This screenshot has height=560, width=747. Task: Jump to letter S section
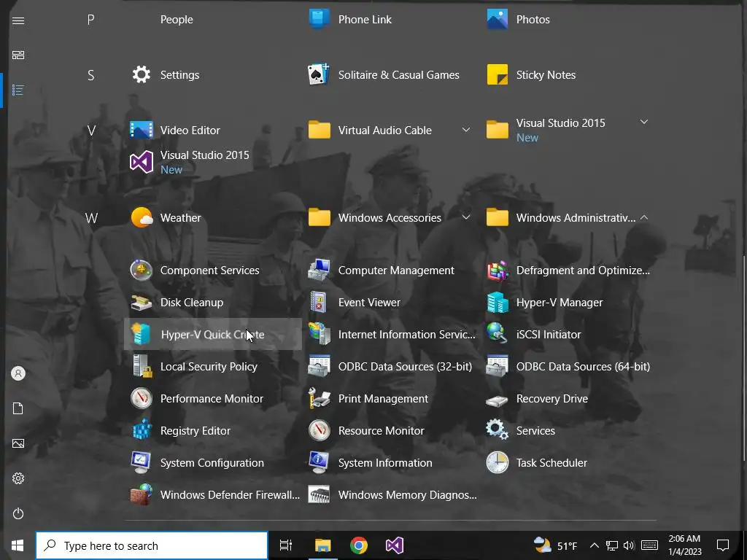(90, 75)
